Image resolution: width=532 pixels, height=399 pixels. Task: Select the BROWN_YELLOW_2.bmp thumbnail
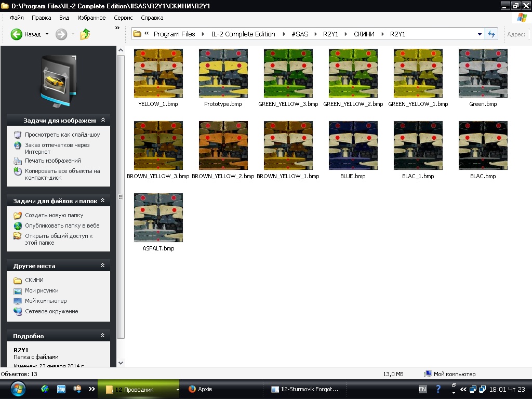click(223, 145)
